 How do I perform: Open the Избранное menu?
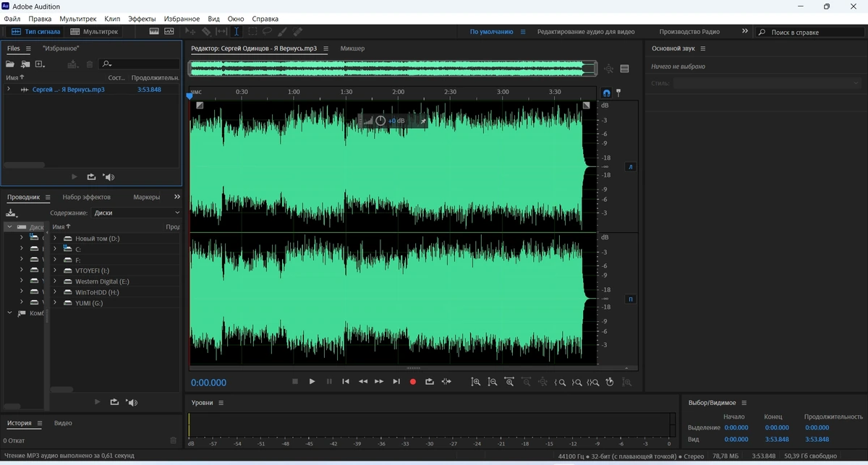click(x=182, y=19)
